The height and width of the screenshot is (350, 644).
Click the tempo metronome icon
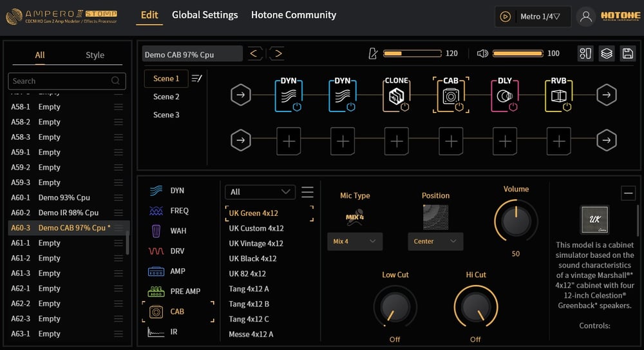tap(372, 53)
